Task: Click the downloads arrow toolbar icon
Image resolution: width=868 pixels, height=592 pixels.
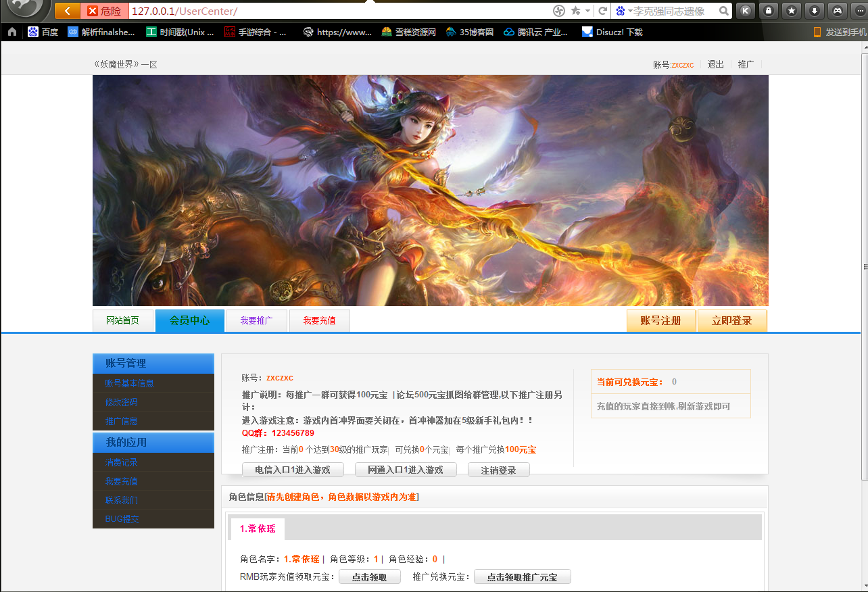Action: tap(815, 11)
